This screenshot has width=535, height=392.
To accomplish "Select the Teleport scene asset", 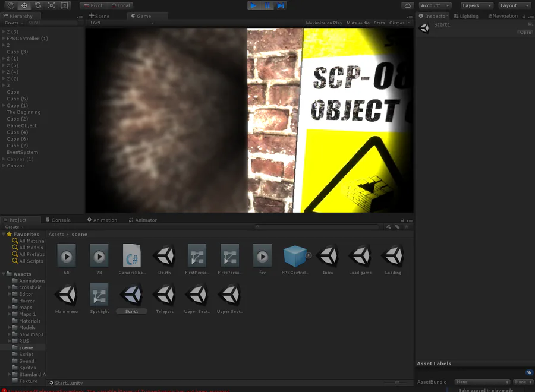I will (x=165, y=298).
